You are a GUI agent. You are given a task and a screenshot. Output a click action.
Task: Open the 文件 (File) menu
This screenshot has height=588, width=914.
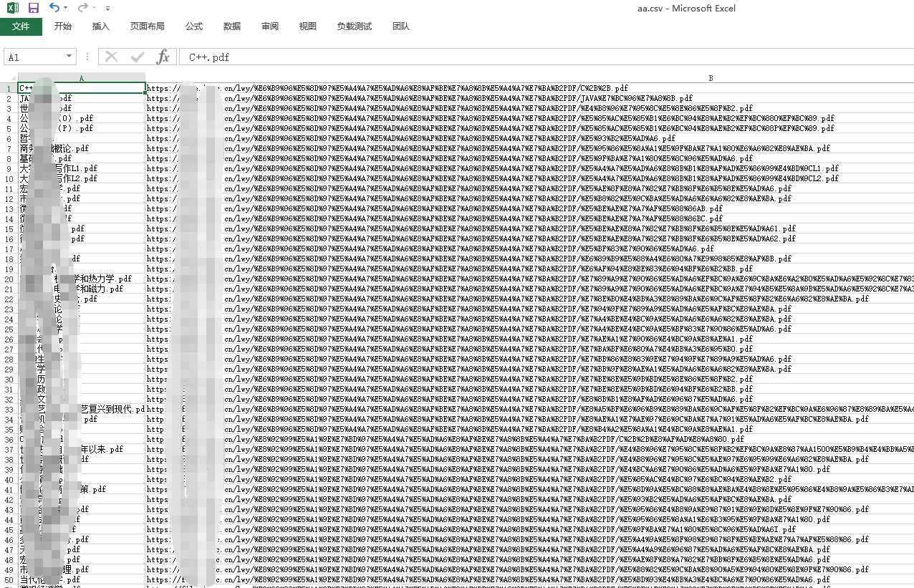pos(21,26)
